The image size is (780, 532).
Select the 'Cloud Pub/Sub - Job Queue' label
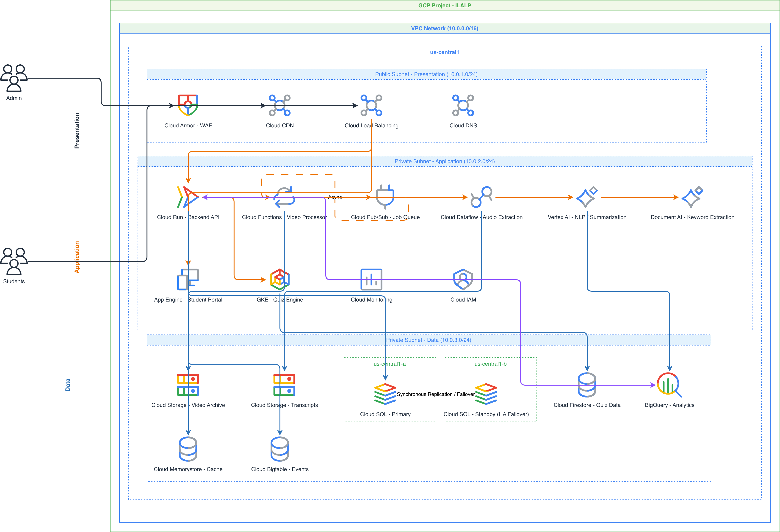pos(385,217)
